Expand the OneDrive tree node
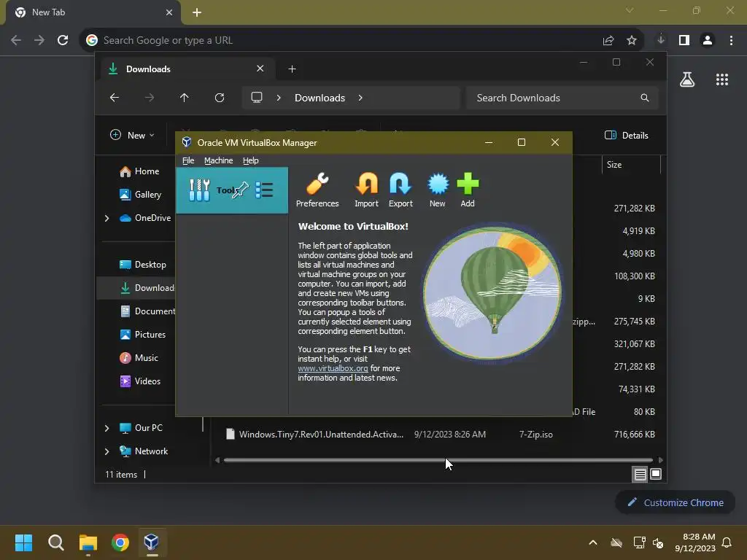The image size is (747, 560). pos(107,218)
